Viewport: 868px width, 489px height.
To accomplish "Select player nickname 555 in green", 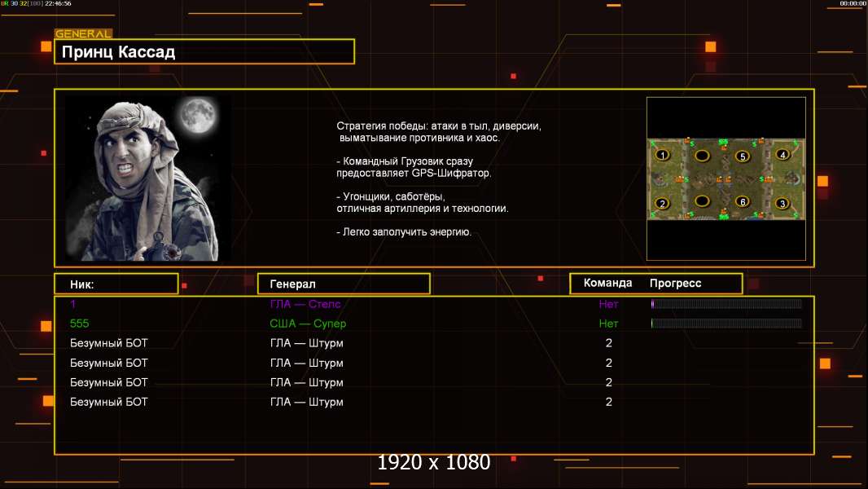I will [79, 324].
